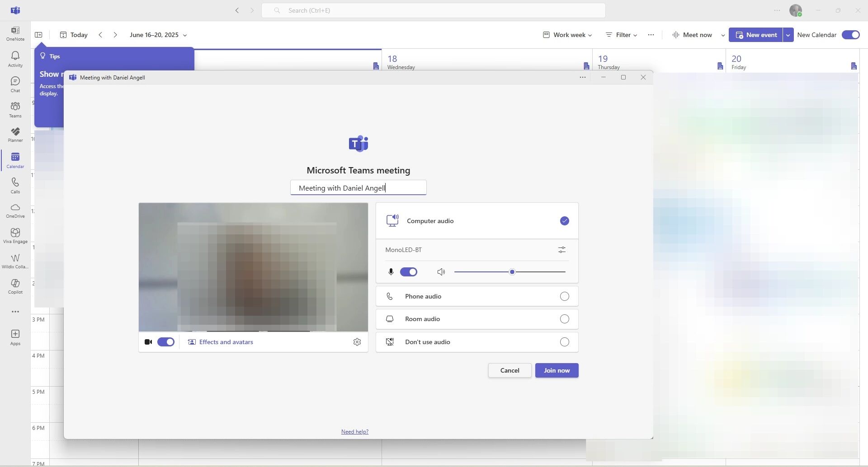The width and height of the screenshot is (868, 467).
Task: Open Effects and avatars
Action: coord(221,342)
